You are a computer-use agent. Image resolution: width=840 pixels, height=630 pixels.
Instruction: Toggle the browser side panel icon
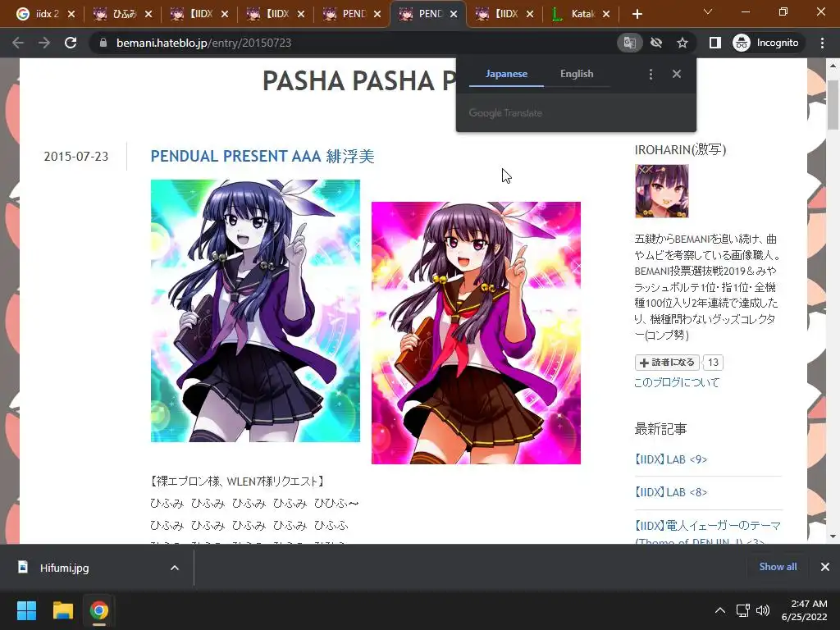click(715, 43)
